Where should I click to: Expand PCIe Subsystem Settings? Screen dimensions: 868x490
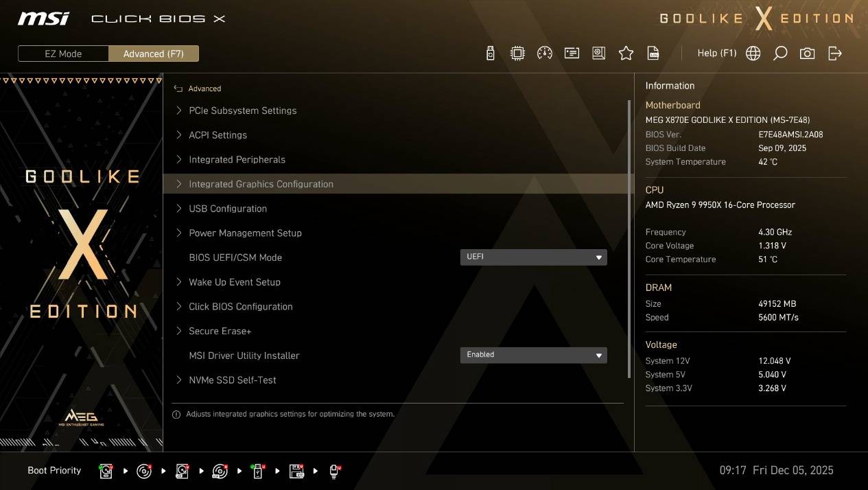tap(242, 110)
